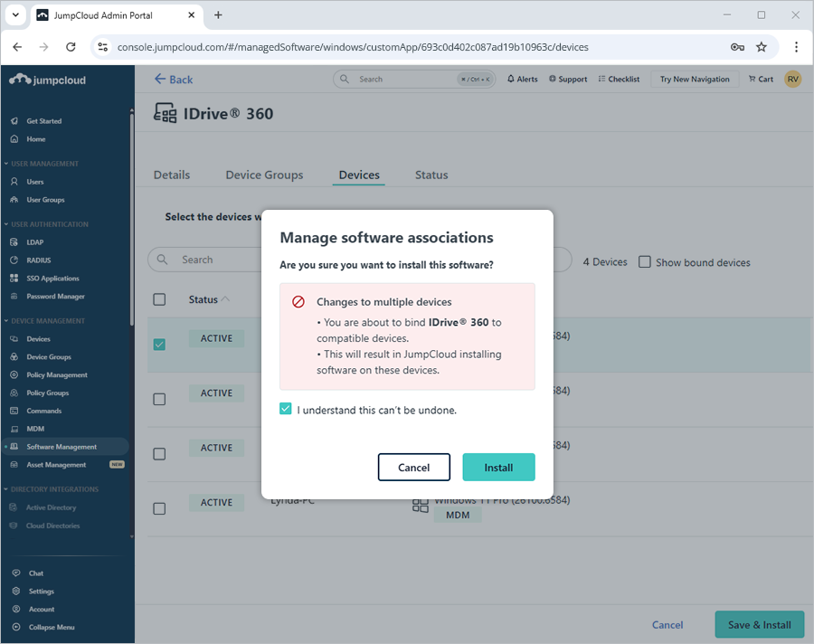Image resolution: width=814 pixels, height=644 pixels.
Task: Open Commands in the sidebar
Action: 43,411
